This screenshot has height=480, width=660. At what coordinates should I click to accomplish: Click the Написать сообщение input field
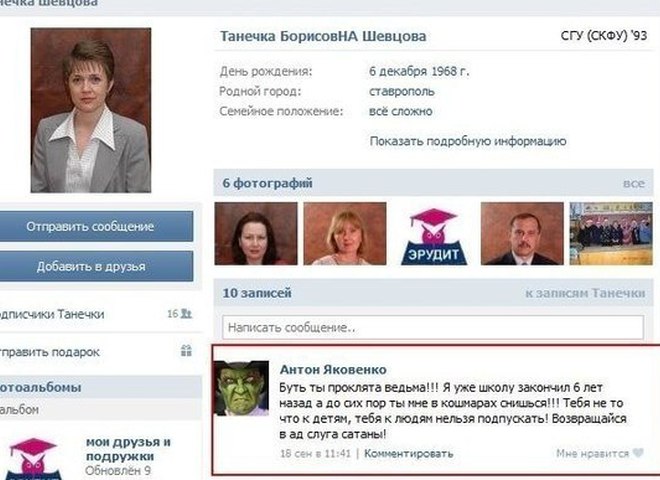pos(433,328)
